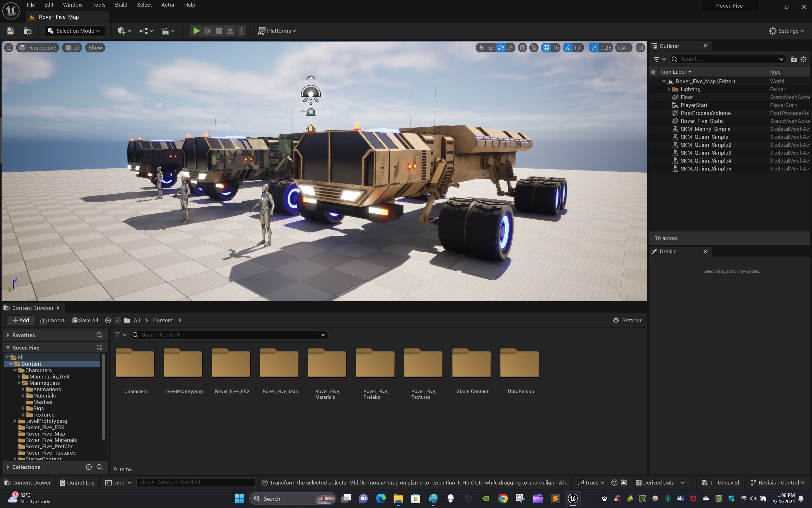Go back in Content Browser history

tap(108, 321)
